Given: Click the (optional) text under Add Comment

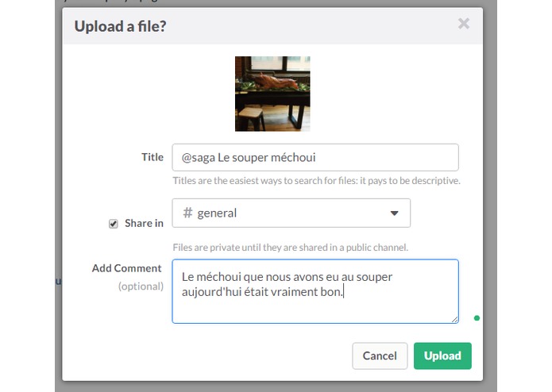Looking at the screenshot, I should coord(141,286).
